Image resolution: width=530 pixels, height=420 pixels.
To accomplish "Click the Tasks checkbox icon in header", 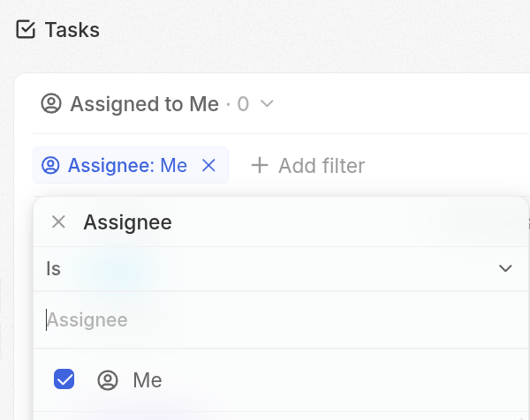I will [x=26, y=30].
